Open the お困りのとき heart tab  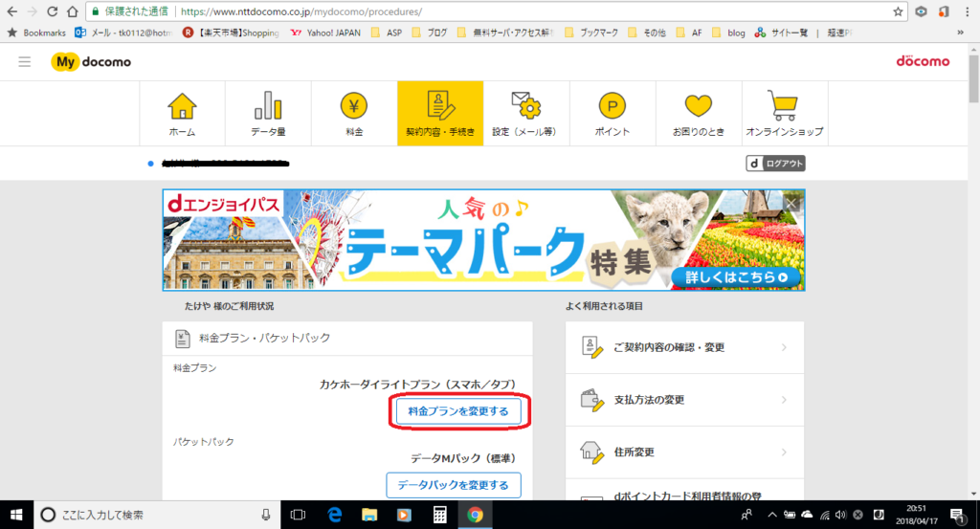tap(699, 114)
